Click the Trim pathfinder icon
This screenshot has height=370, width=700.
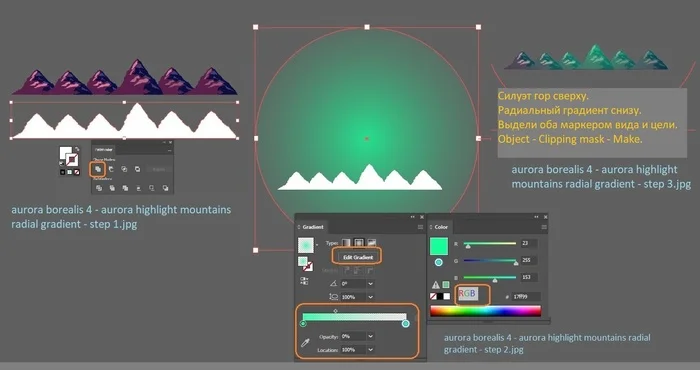[x=112, y=188]
